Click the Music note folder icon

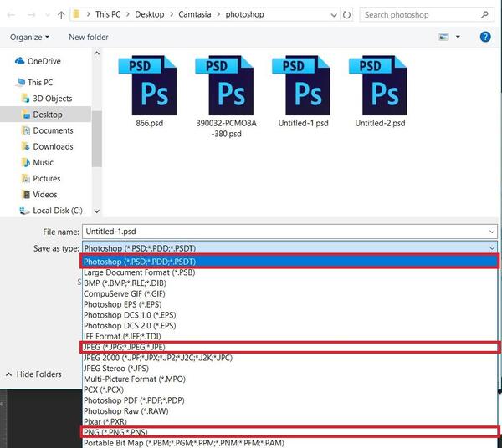[x=26, y=162]
